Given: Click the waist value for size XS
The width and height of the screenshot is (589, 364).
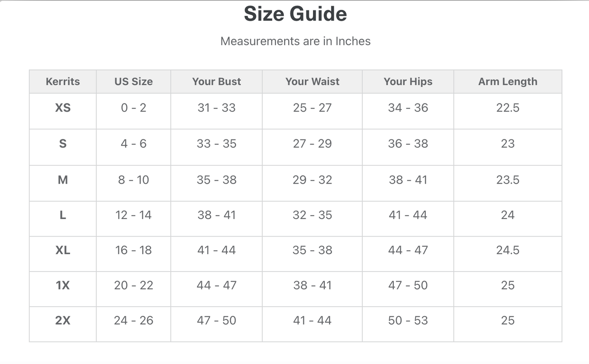Looking at the screenshot, I should 312,108.
